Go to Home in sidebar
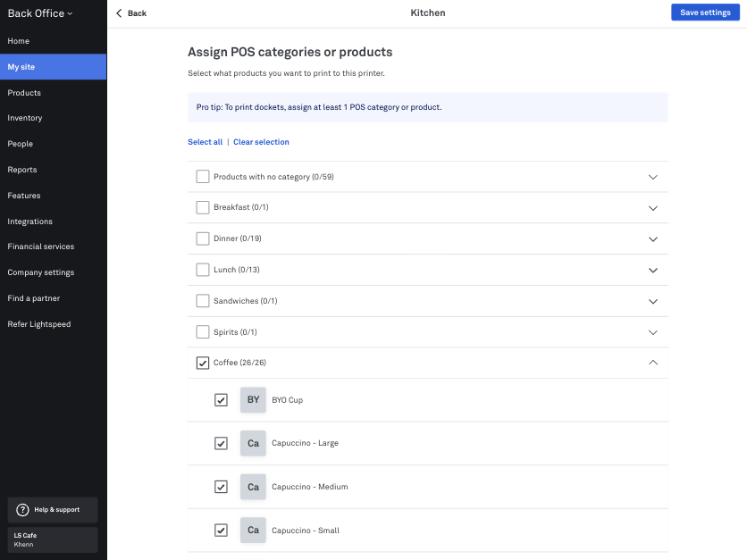 (54, 41)
